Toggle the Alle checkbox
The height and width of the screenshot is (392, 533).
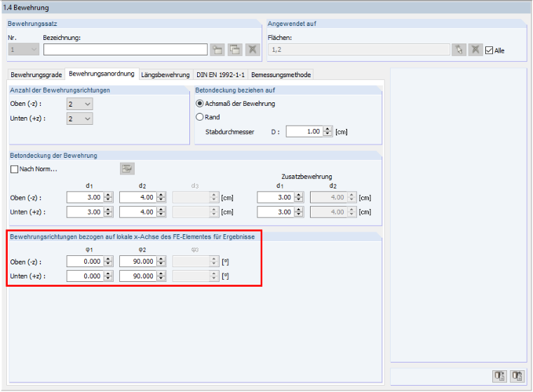click(x=489, y=50)
